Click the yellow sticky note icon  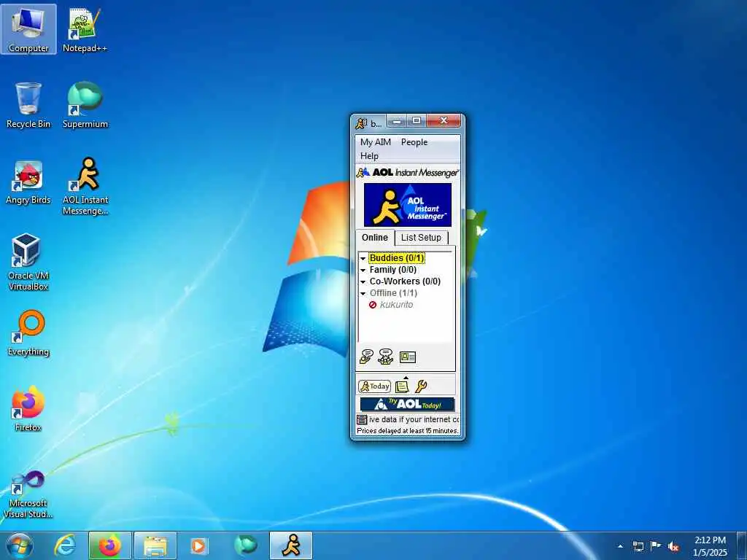[x=402, y=386]
